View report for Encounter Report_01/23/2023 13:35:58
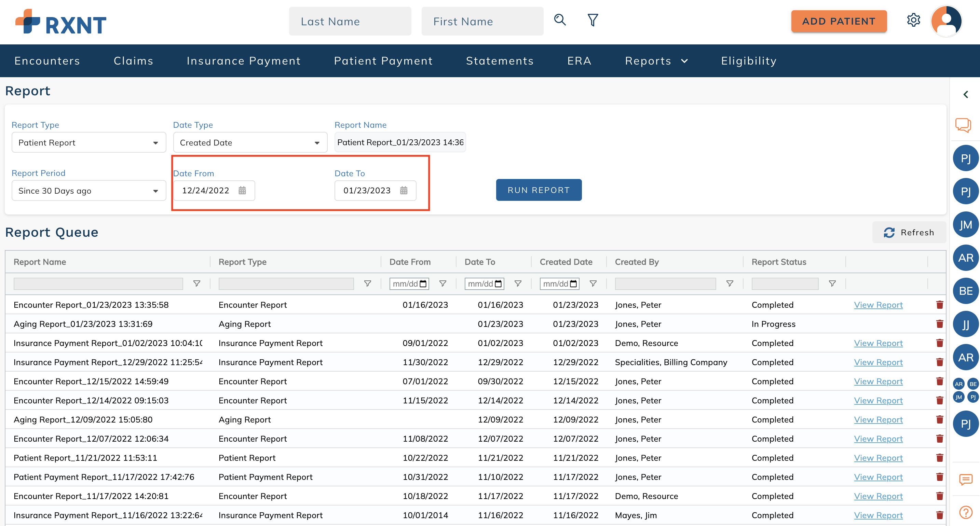This screenshot has height=526, width=980. click(878, 305)
